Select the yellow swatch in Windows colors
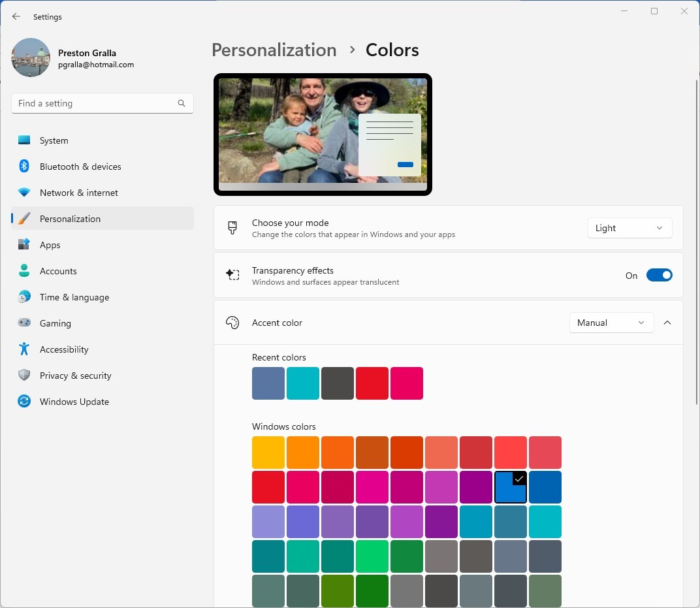The height and width of the screenshot is (608, 700). coord(268,453)
